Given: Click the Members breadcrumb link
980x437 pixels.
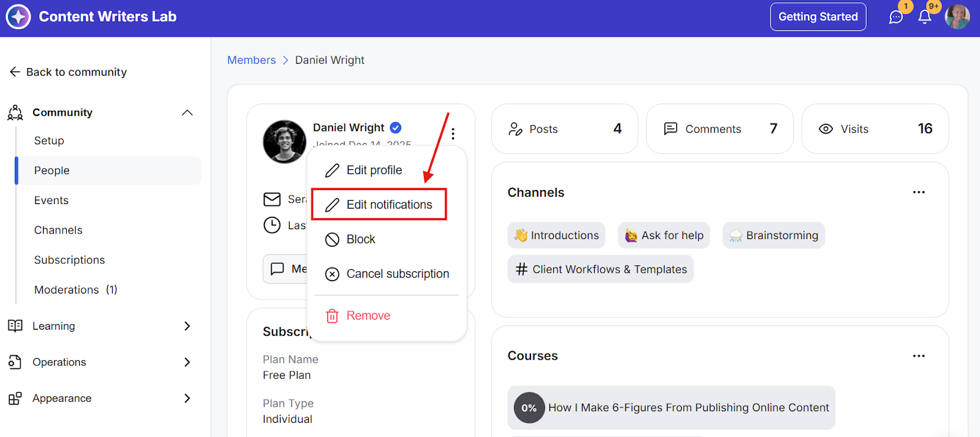Looking at the screenshot, I should 251,60.
